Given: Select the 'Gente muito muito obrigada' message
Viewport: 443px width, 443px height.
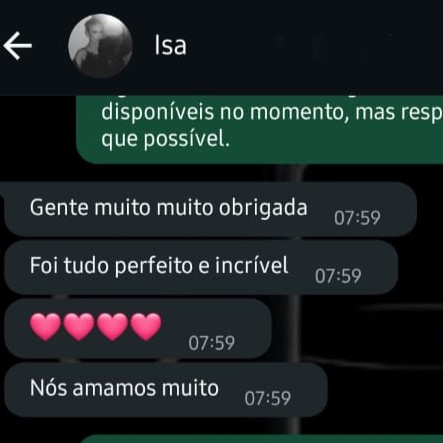Looking at the screenshot, I should point(210,209).
